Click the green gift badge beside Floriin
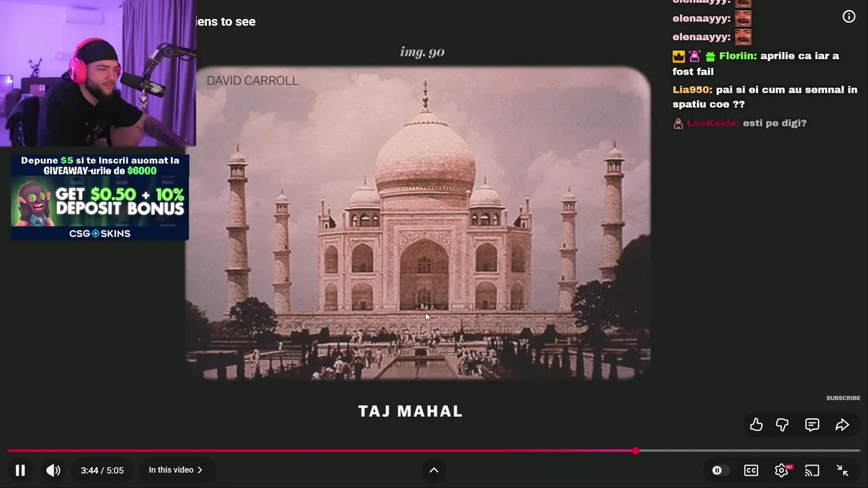868x488 pixels. tap(711, 56)
